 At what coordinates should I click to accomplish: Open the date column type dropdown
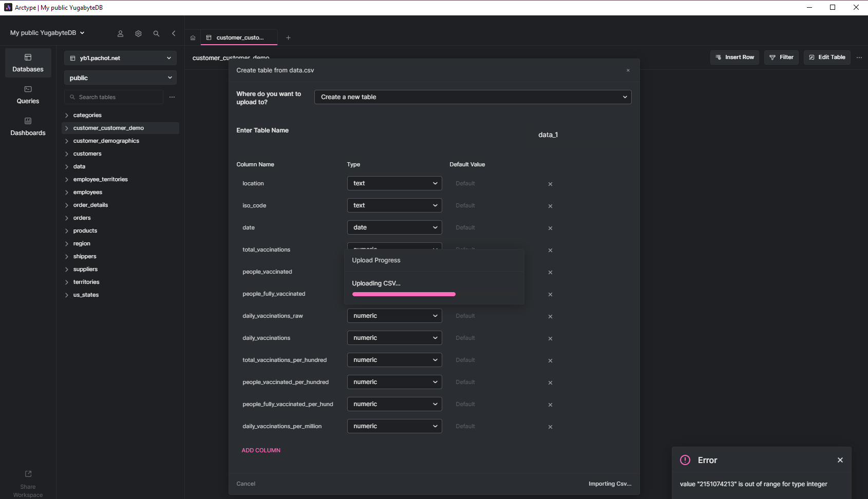point(394,227)
